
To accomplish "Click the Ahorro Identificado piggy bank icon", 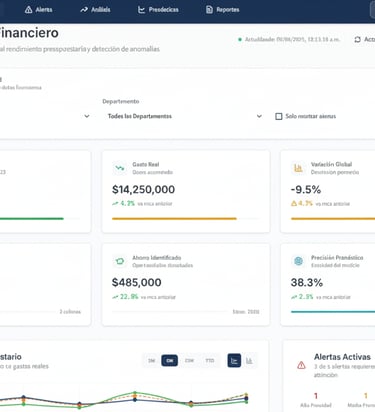I will (x=120, y=261).
